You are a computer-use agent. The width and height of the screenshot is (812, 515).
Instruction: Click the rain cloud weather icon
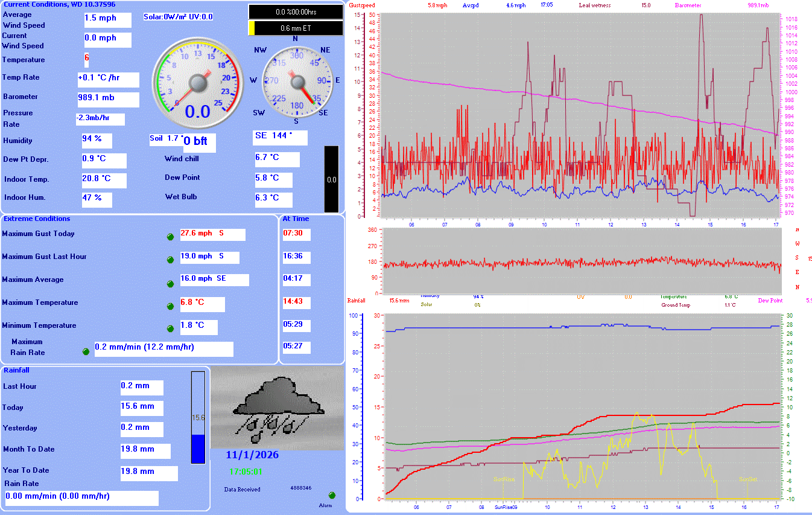pyautogui.click(x=278, y=405)
